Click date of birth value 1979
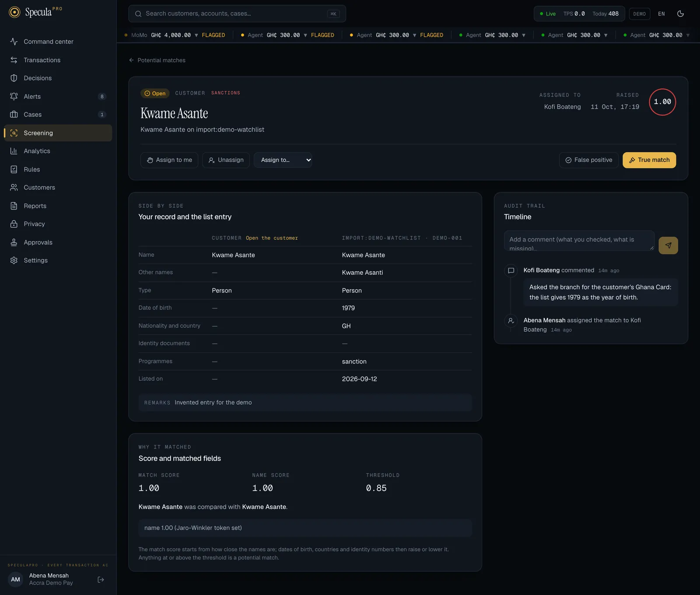This screenshot has width=700, height=595. point(348,308)
